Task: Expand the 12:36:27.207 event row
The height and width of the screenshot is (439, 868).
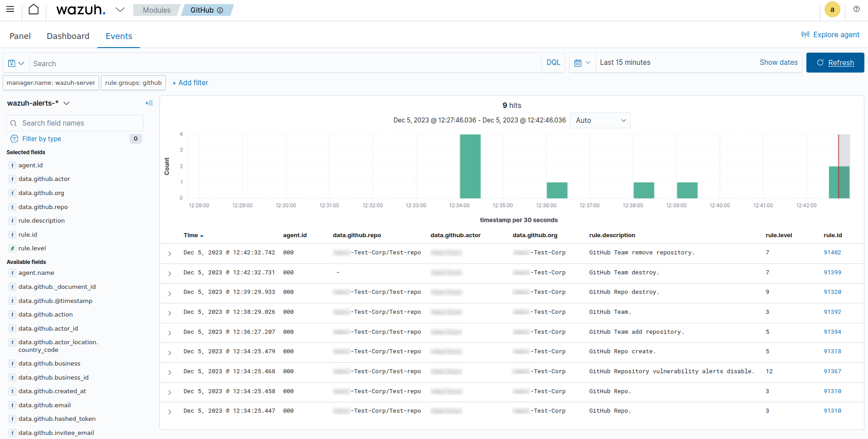Action: click(170, 333)
